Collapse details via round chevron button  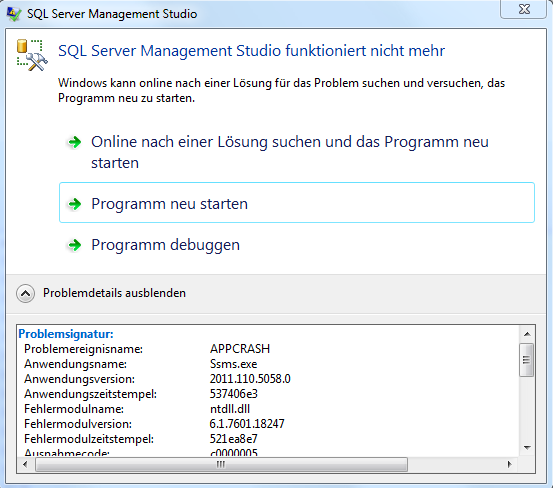coord(25,293)
